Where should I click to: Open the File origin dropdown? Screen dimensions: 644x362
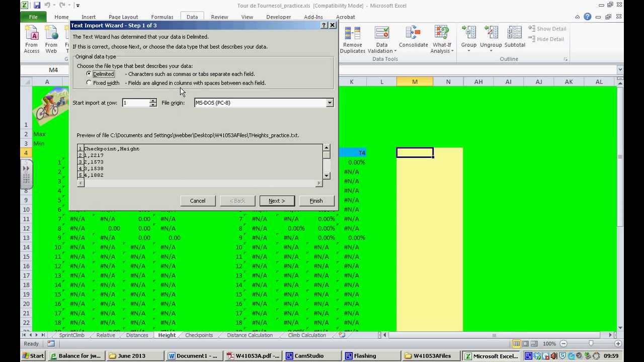point(330,103)
